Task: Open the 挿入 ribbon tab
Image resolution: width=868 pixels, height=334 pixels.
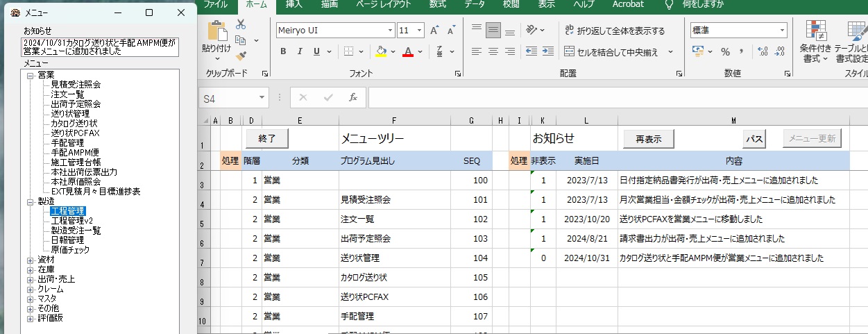Action: pyautogui.click(x=293, y=4)
